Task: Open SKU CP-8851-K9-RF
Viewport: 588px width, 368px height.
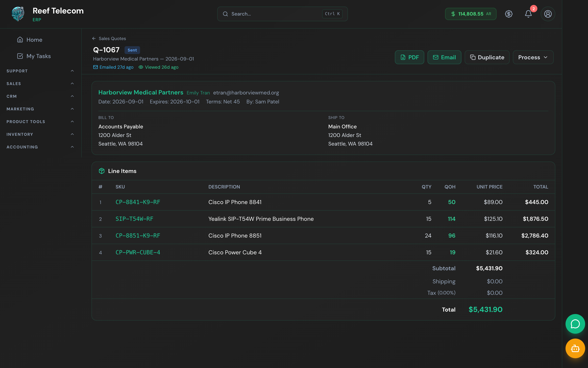Action: tap(138, 236)
